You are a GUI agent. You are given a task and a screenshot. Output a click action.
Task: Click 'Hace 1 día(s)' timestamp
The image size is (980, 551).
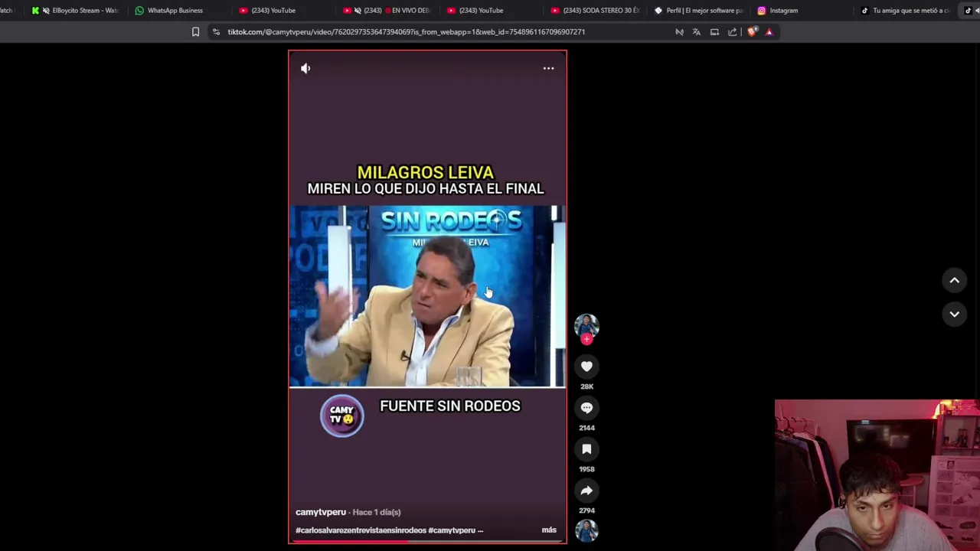[x=377, y=512]
